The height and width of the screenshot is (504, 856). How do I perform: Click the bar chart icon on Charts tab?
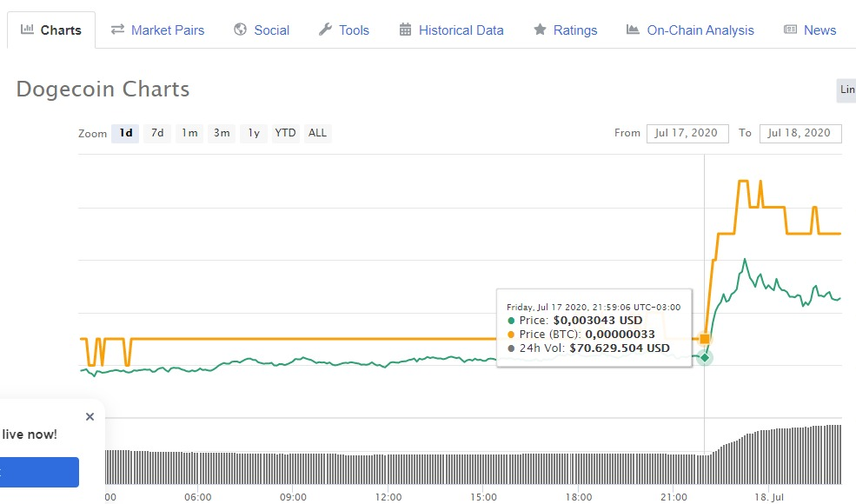point(27,30)
